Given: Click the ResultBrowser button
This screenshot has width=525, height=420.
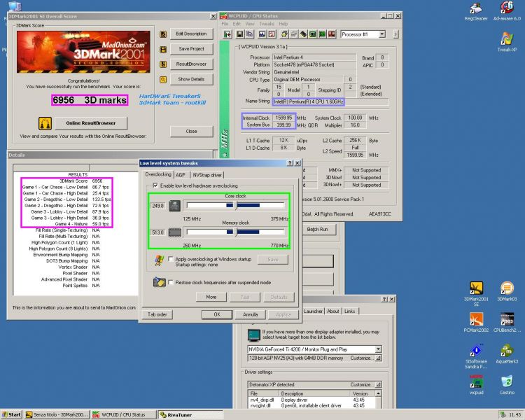Looking at the screenshot, I should click(x=191, y=64).
